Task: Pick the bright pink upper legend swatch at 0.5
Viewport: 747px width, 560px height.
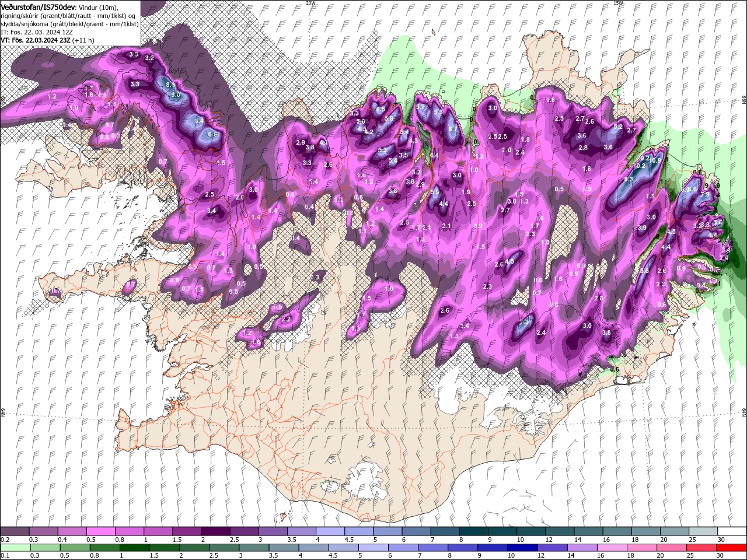Action: [x=100, y=531]
